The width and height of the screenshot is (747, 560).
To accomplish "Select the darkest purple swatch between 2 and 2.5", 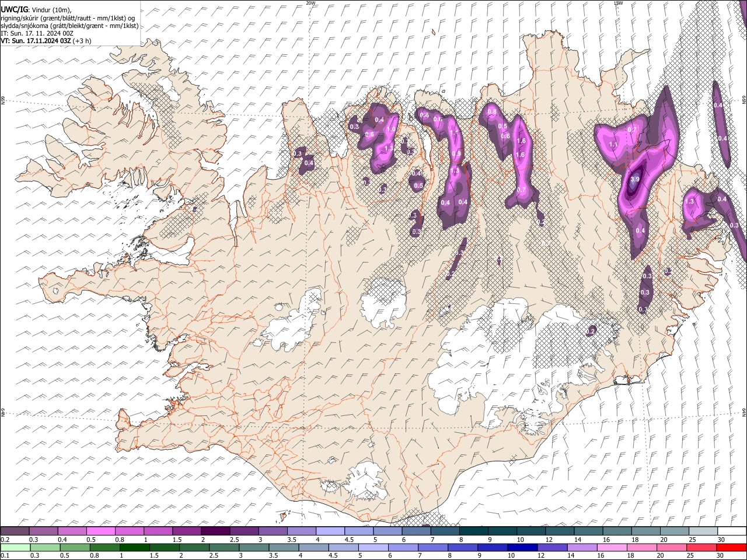I will pyautogui.click(x=215, y=531).
